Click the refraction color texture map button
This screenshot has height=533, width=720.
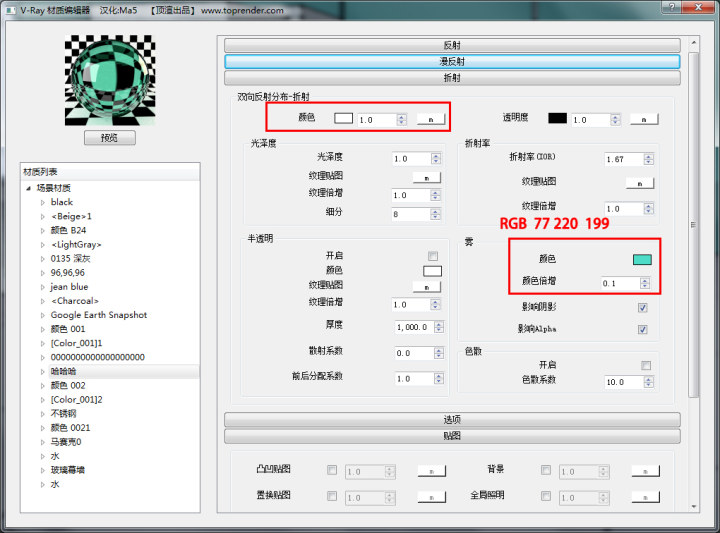431,119
